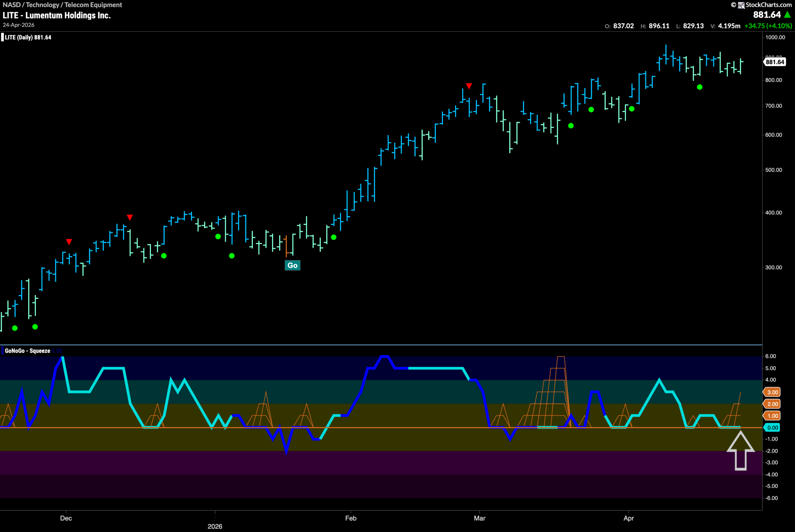Click the "NASD / Technology / Telecom Equipment" breadcrumb

[x=62, y=5]
